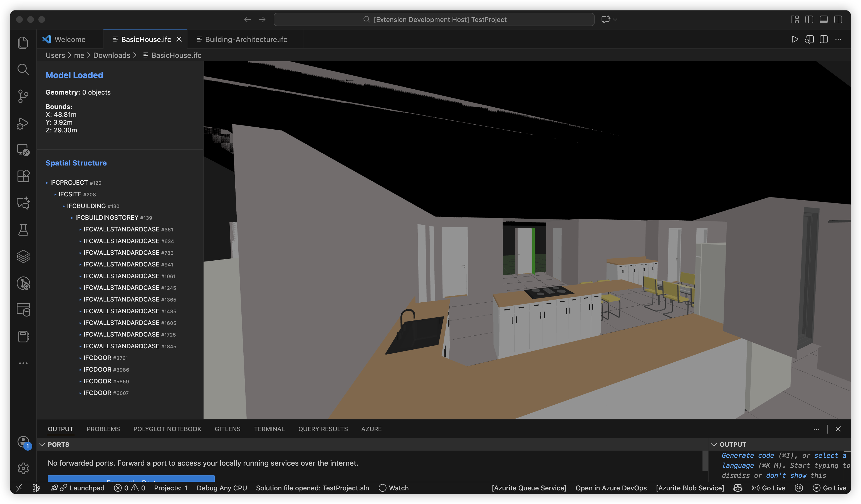
Task: Open the TERMINAL panel tab
Action: [x=269, y=429]
